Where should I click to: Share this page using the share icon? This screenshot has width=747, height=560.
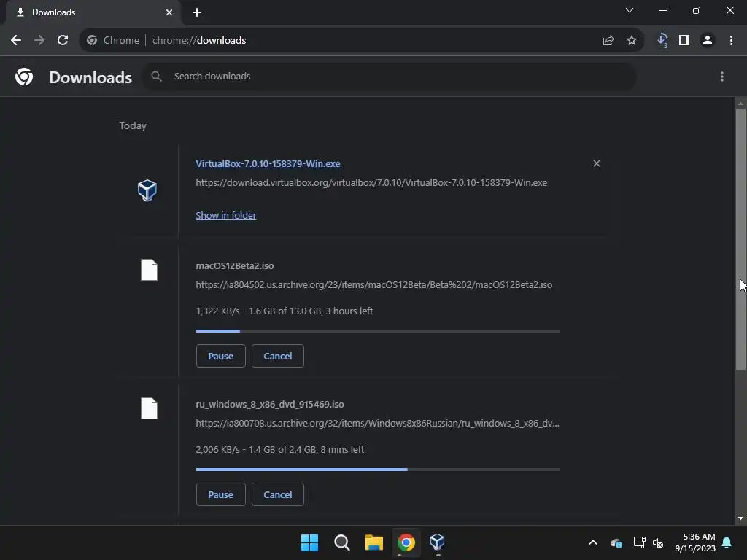pos(608,41)
